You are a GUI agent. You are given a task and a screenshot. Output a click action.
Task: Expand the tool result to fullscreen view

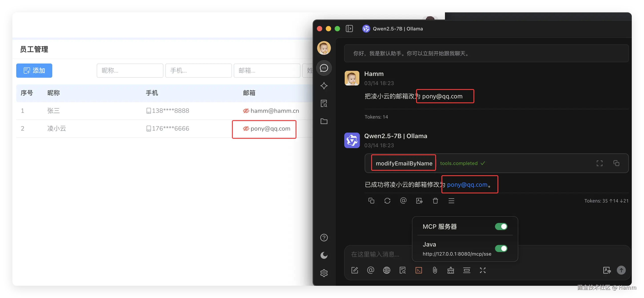point(599,163)
